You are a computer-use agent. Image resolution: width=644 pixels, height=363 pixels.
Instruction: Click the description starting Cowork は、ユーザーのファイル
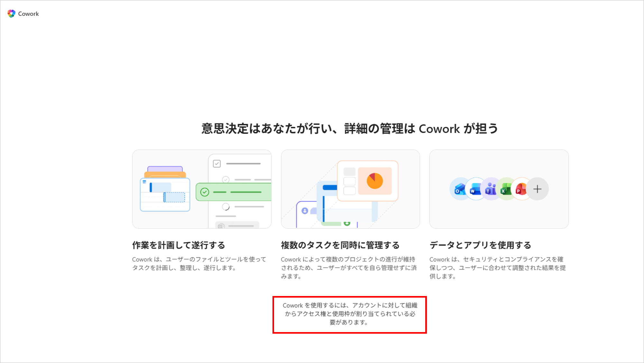point(199,263)
